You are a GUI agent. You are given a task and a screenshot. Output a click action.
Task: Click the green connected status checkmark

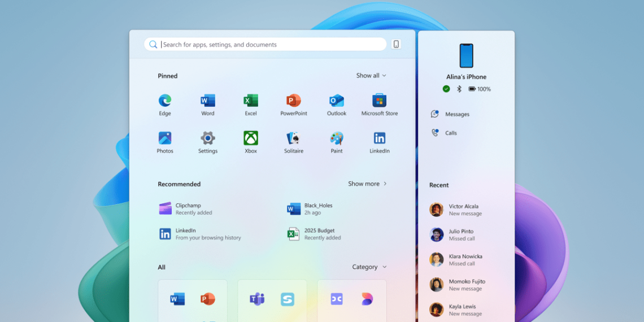coord(446,89)
